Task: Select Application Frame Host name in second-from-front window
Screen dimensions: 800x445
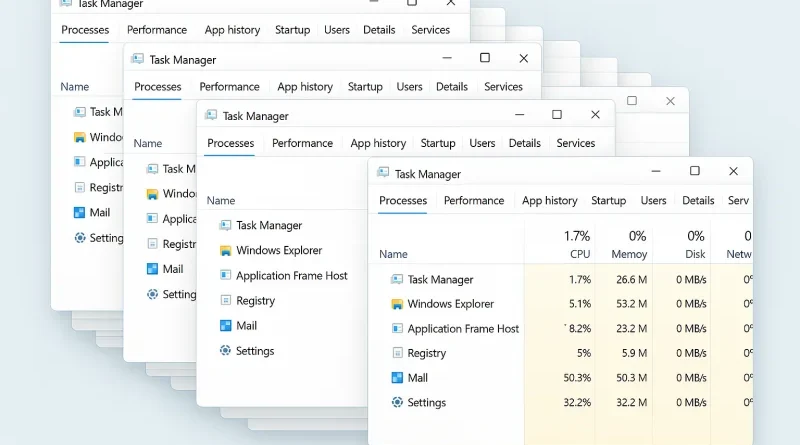Action: 292,276
